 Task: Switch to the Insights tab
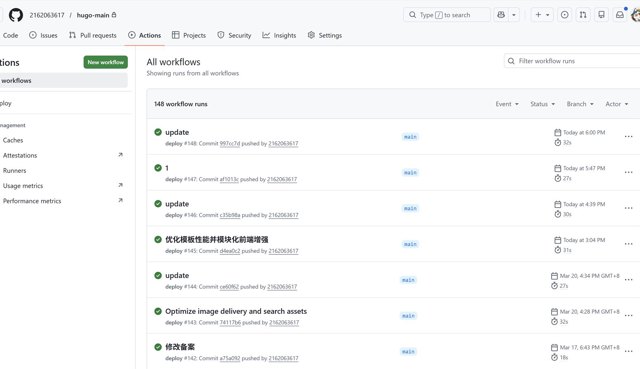pyautogui.click(x=279, y=36)
